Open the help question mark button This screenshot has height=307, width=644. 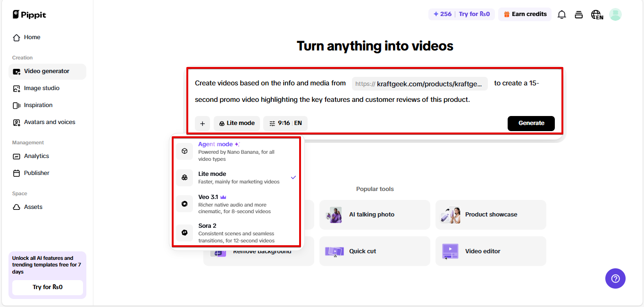[615, 279]
